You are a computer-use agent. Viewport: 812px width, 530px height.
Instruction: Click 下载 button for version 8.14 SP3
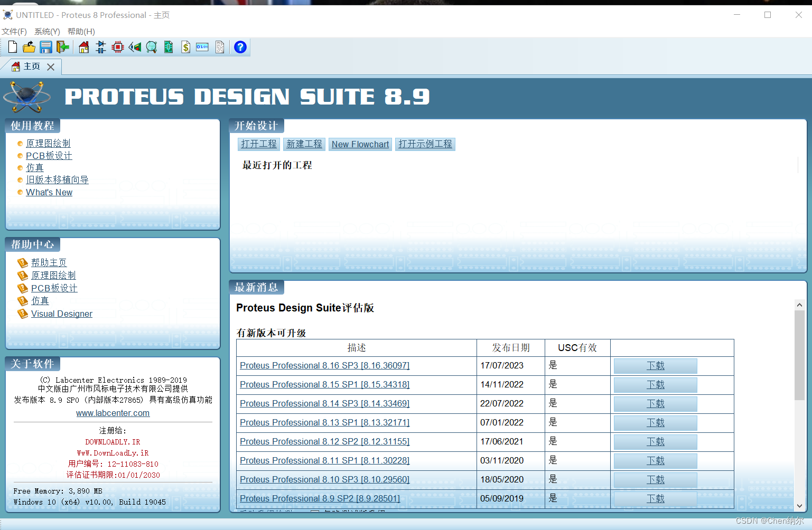656,404
